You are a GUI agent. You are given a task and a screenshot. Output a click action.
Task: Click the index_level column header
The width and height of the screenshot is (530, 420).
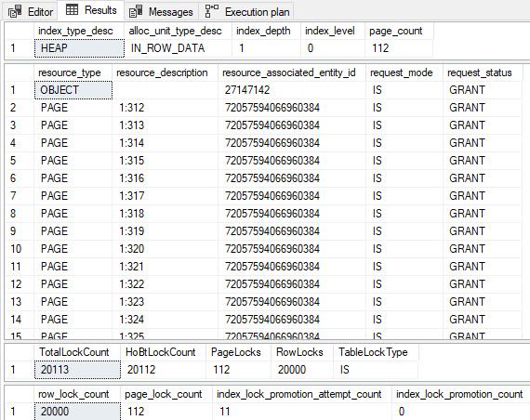(x=333, y=31)
